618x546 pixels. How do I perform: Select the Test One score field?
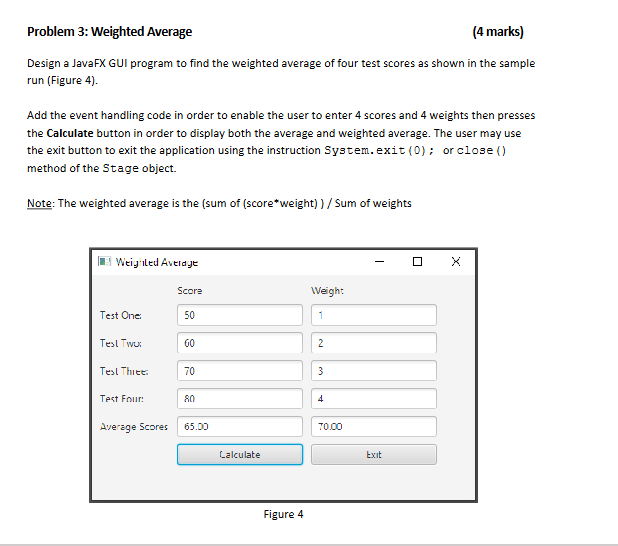click(x=240, y=315)
